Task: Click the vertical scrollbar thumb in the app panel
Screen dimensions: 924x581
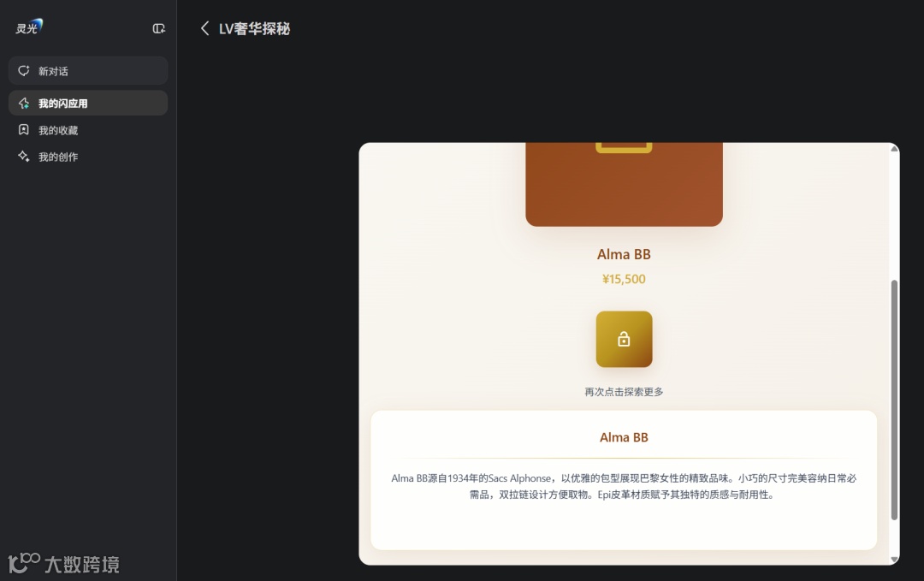Action: pyautogui.click(x=894, y=400)
